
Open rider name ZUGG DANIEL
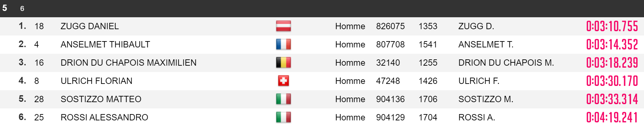point(90,26)
